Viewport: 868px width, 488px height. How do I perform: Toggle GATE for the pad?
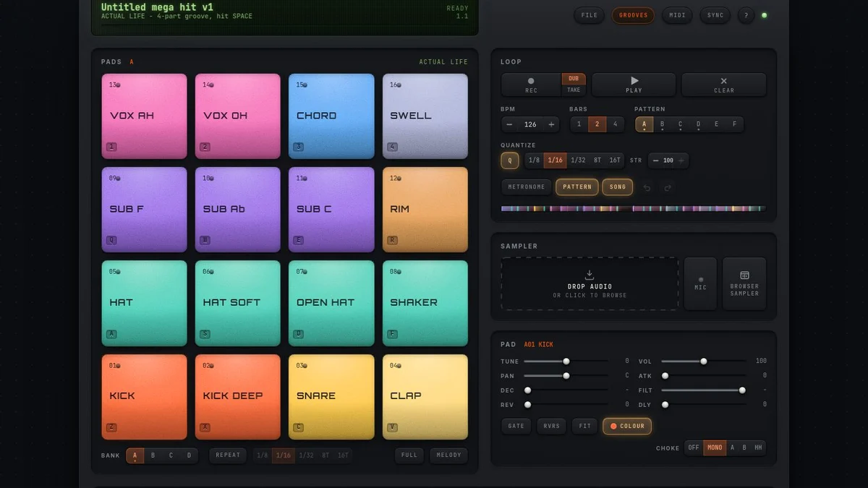[516, 426]
